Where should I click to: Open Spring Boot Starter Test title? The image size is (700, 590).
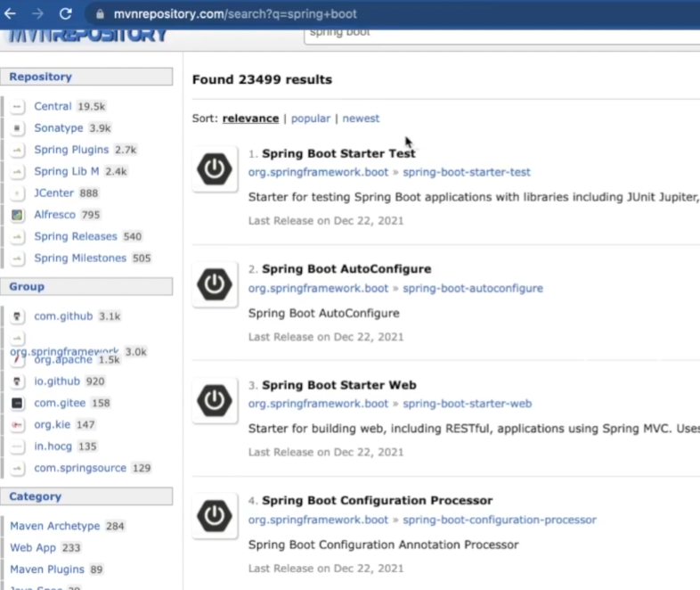[338, 153]
